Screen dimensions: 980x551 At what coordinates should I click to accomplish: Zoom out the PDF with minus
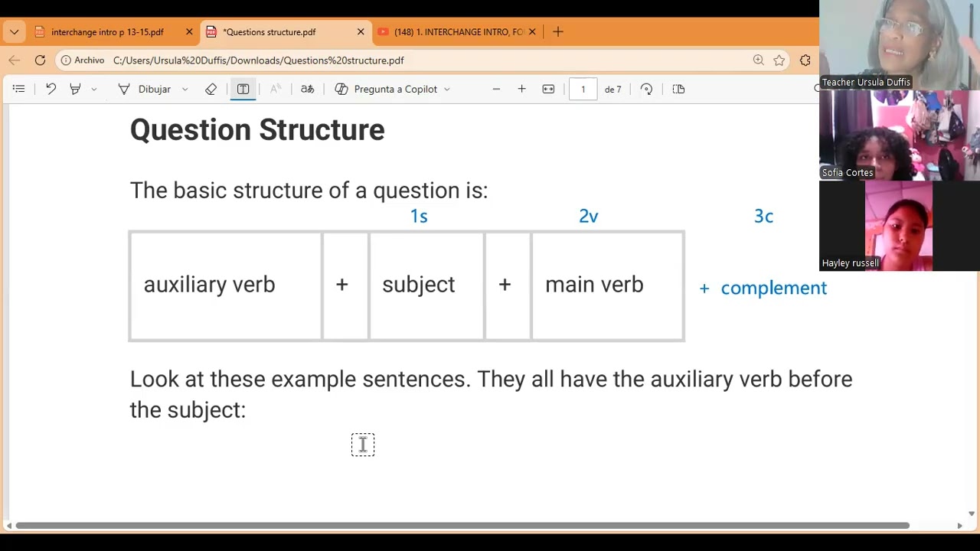tap(496, 89)
